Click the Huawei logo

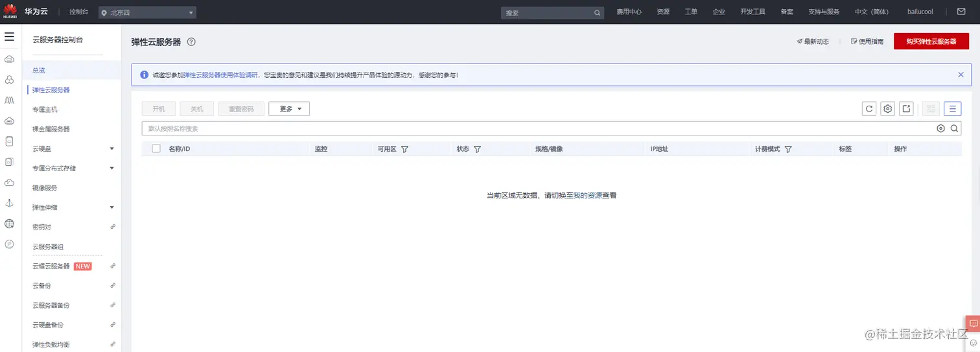click(10, 12)
